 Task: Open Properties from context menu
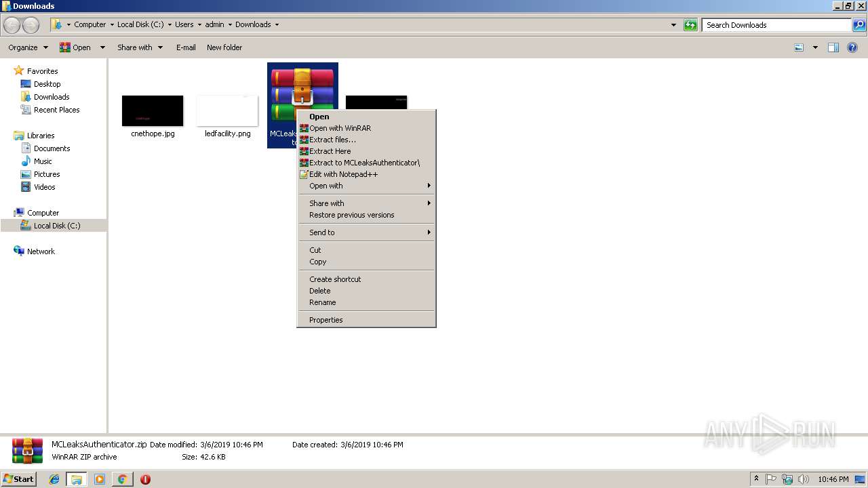366,320
